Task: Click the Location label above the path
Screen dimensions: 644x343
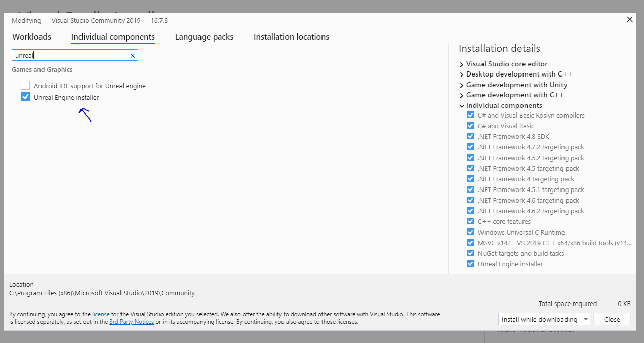Action: point(21,285)
